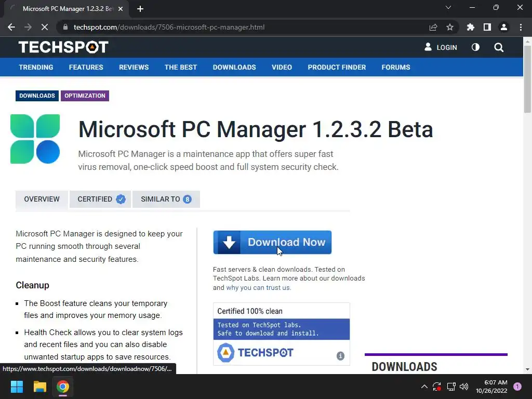Open the TRENDING menu item
This screenshot has width=532, height=399.
(x=36, y=67)
